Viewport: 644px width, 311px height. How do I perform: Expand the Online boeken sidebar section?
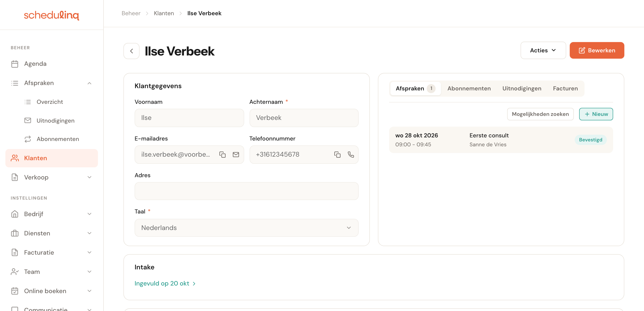89,291
